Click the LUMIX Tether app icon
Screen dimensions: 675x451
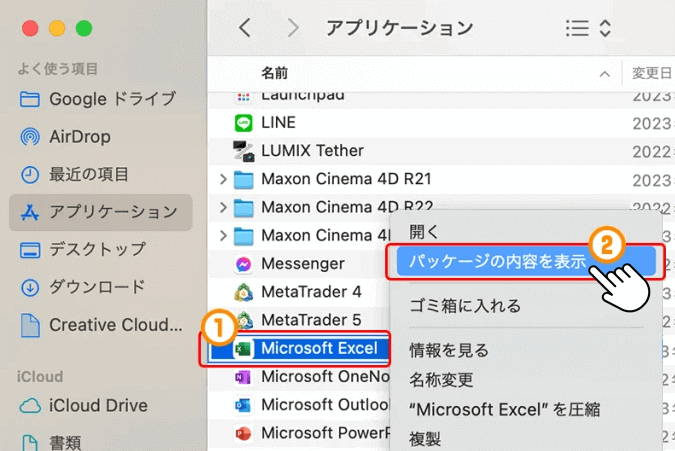(244, 151)
